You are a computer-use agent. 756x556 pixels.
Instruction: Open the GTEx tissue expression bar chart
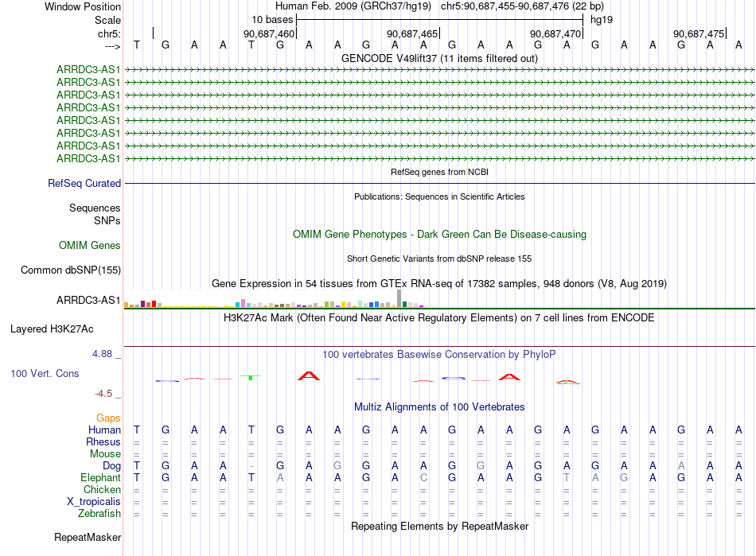click(x=274, y=299)
